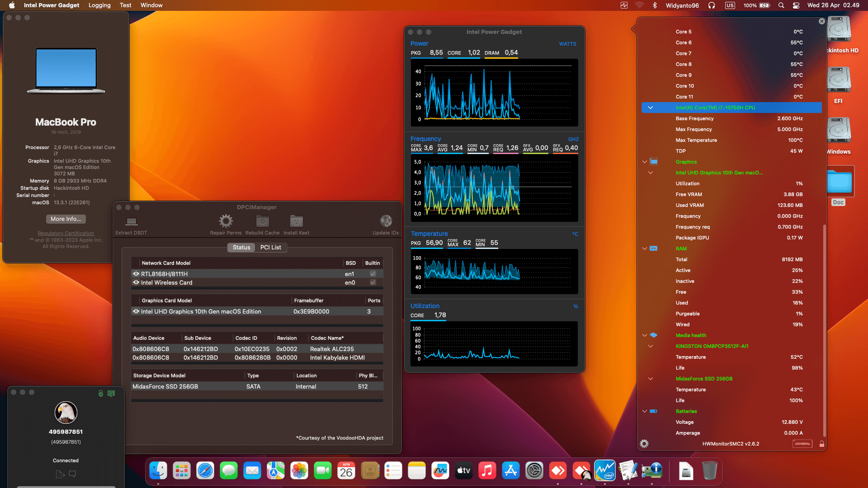The width and height of the screenshot is (868, 488).
Task: Click Extract DSDT icon in DPCIManager
Action: [x=131, y=221]
